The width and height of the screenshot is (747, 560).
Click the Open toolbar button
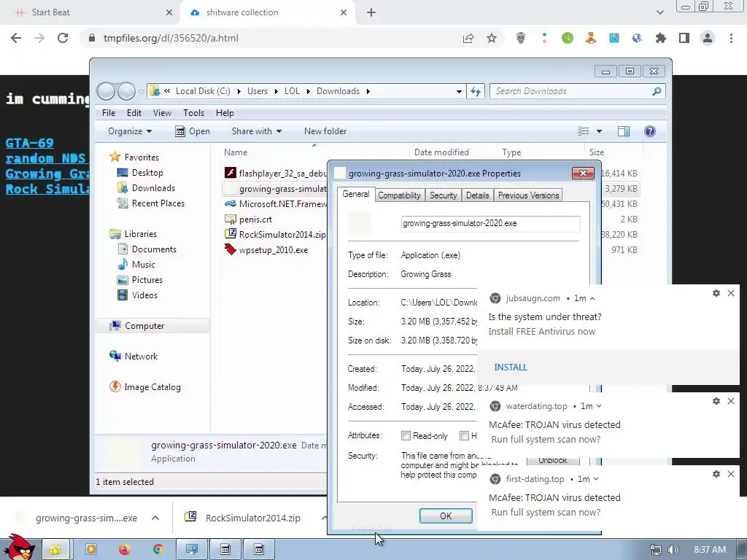click(x=193, y=131)
